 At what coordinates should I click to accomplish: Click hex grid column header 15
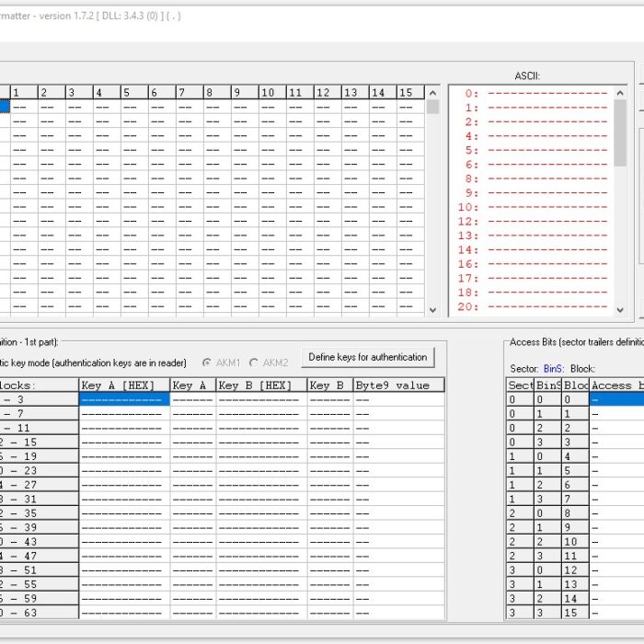[x=410, y=92]
